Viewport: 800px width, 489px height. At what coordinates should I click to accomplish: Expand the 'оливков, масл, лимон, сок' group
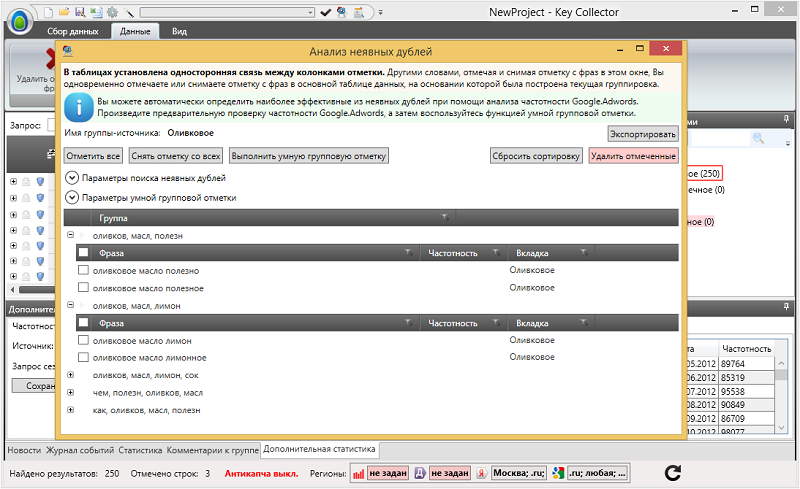coord(70,374)
